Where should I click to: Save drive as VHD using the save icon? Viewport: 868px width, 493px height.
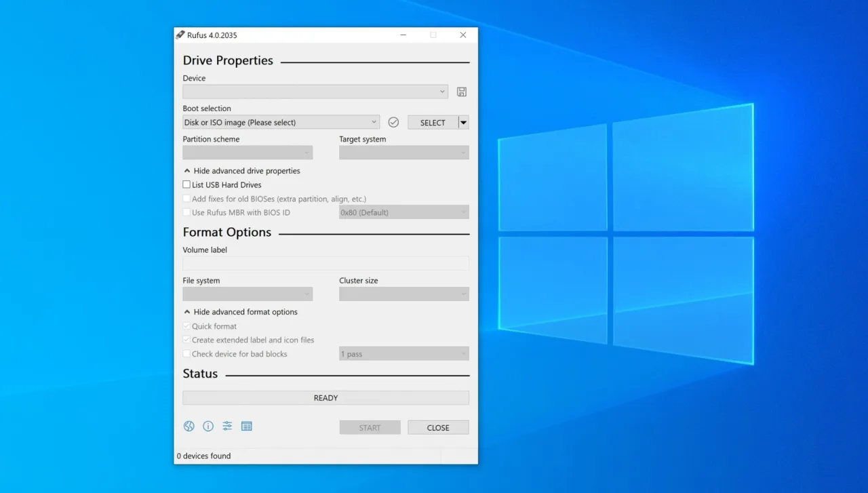(461, 92)
